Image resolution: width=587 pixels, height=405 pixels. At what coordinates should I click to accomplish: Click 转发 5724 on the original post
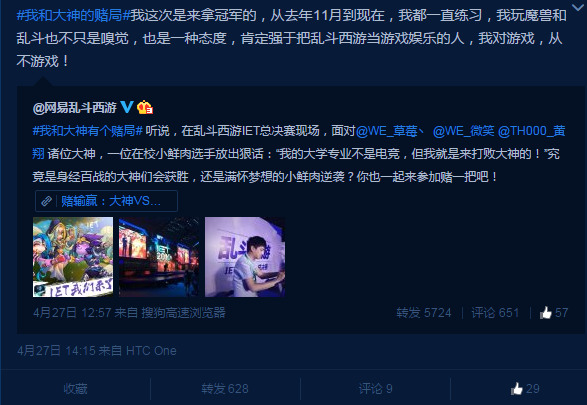pos(424,313)
